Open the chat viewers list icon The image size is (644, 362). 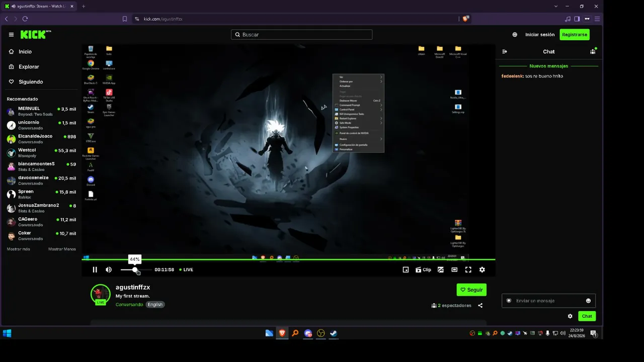click(x=593, y=51)
